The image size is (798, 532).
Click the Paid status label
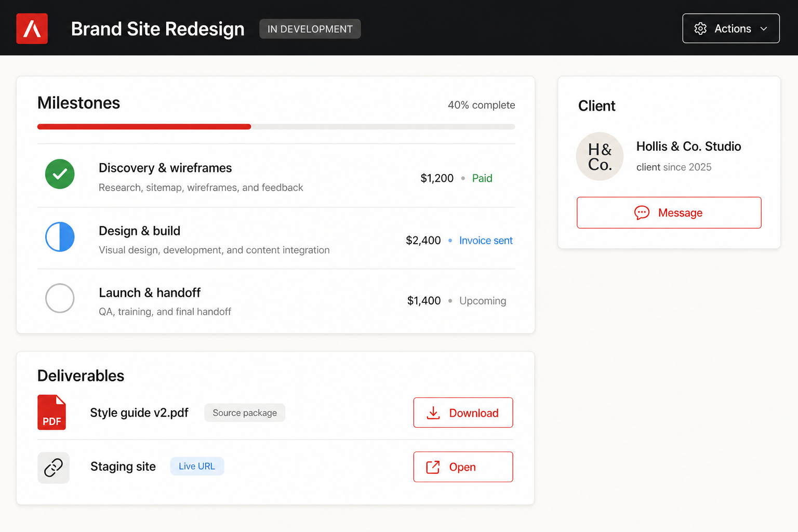point(482,178)
